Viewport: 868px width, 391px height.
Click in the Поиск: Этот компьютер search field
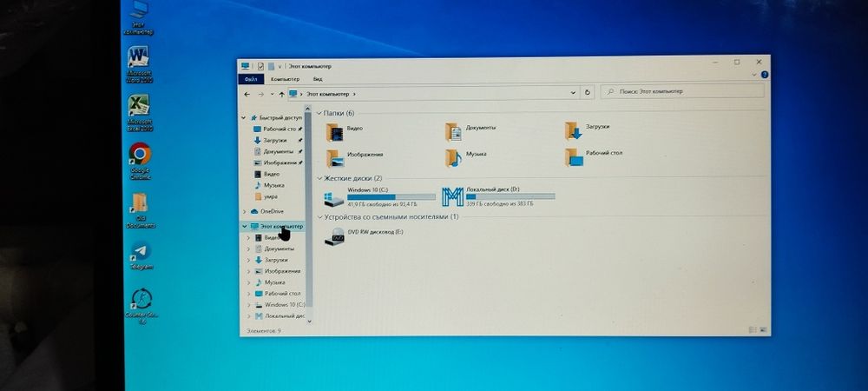tap(682, 91)
